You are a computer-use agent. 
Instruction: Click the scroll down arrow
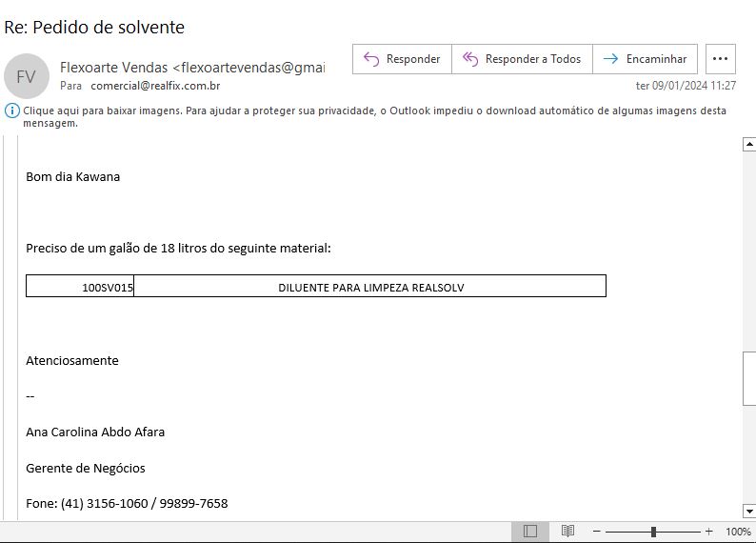coord(748,512)
